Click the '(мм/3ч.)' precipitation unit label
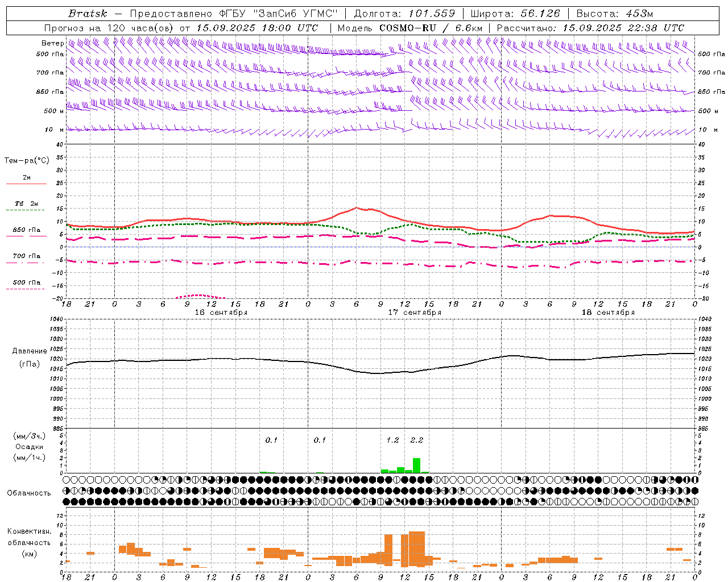The height and width of the screenshot is (582, 728). click(x=30, y=436)
